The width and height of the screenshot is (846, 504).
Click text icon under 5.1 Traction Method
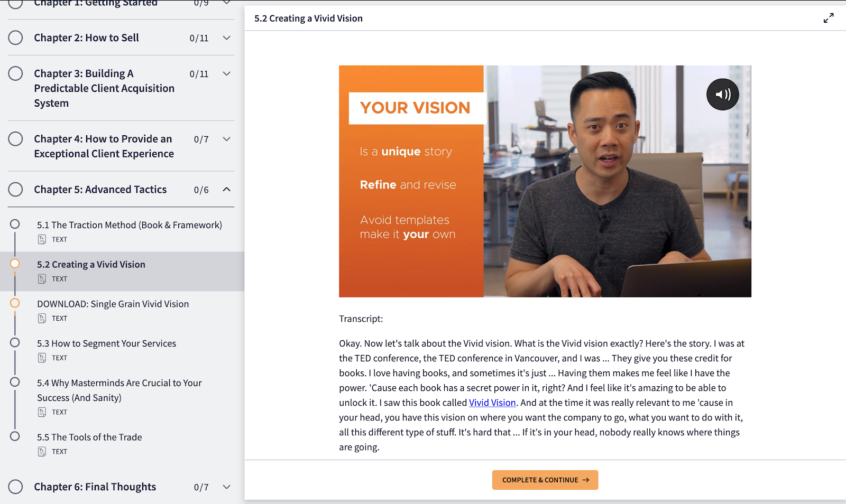42,239
